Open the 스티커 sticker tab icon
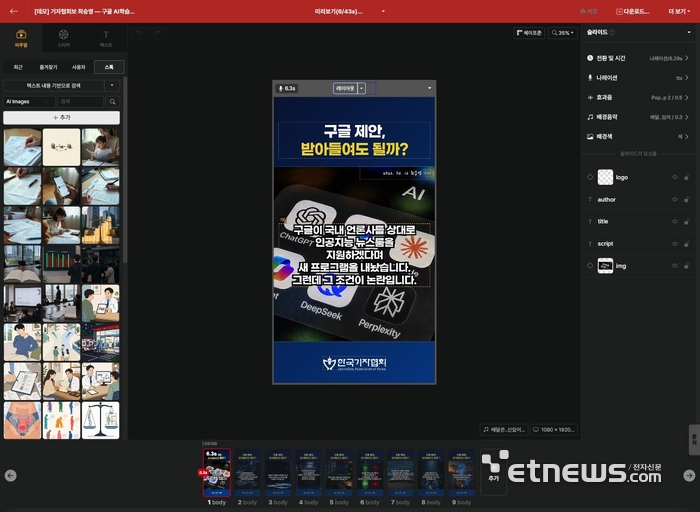 (x=63, y=34)
